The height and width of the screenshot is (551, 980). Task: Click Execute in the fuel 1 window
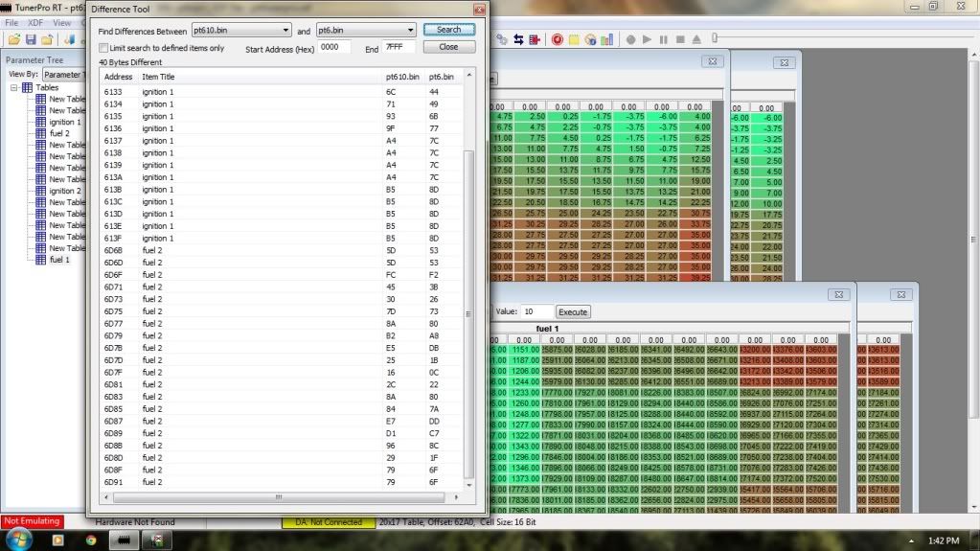(573, 311)
